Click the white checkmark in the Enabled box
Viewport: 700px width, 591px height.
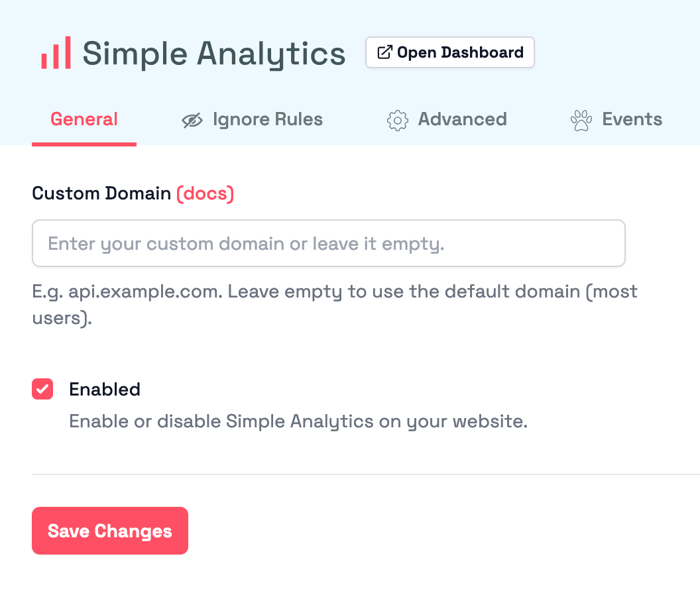42,389
